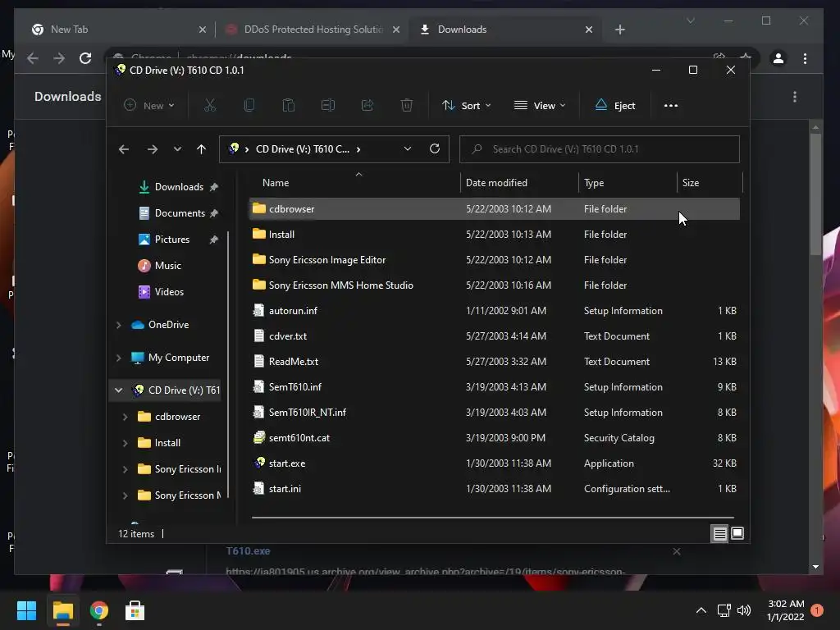Select the SemT610.inf setup file
Screen dimensions: 840x630
(495, 387)
